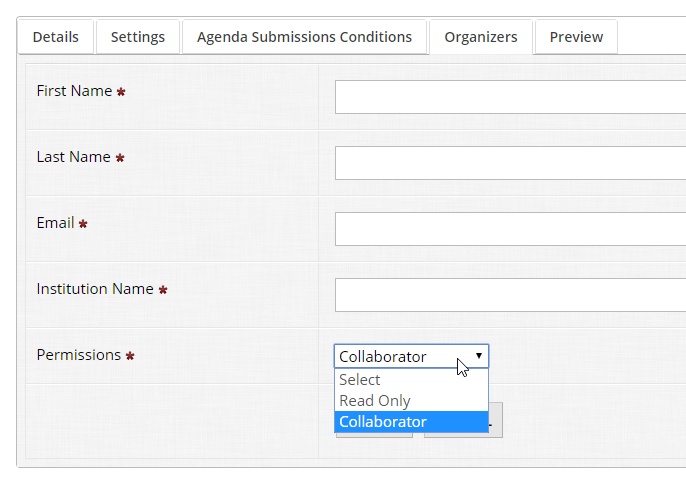Select the Organizers tab
686x495 pixels.
click(481, 37)
